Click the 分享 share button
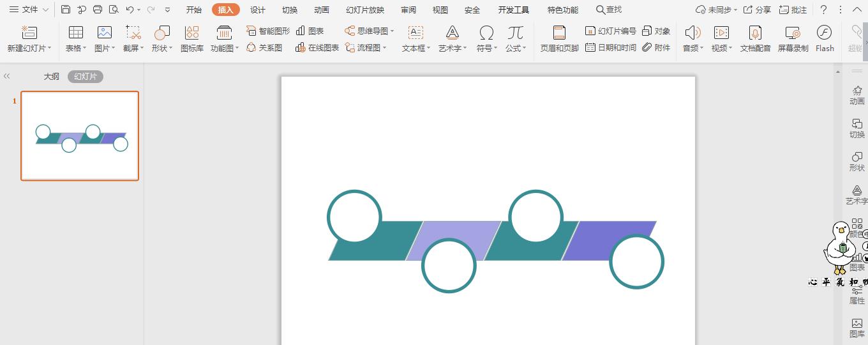The height and width of the screenshot is (345, 868). tap(757, 10)
